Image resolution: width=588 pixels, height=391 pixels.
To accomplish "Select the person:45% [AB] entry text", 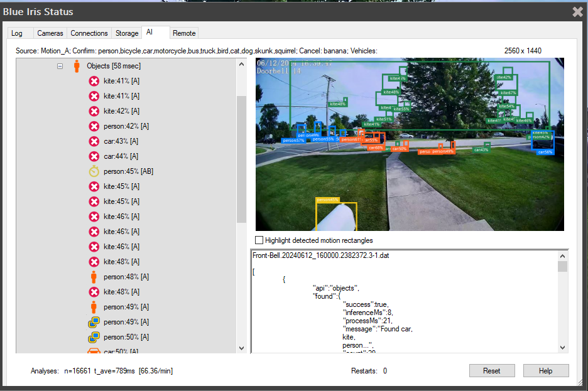I will [129, 171].
